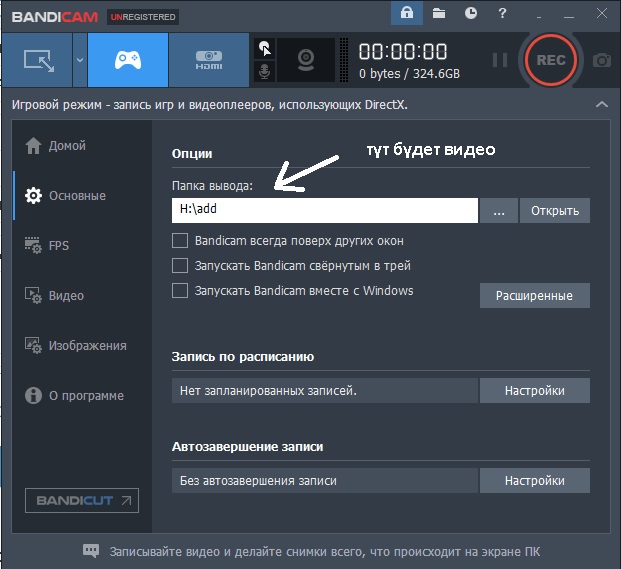Enable 'Bandicam всегда поверх других окон' checkbox
621x569 pixels.
pyautogui.click(x=180, y=241)
